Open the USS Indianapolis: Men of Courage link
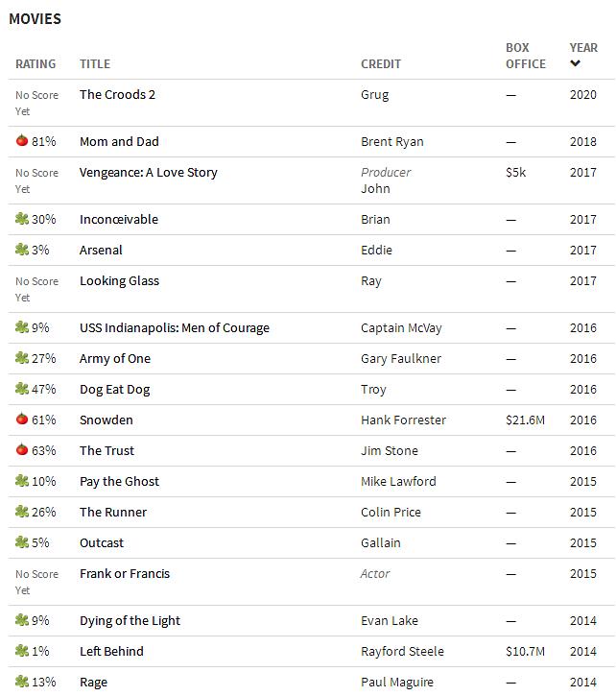616x696 pixels. pos(175,327)
